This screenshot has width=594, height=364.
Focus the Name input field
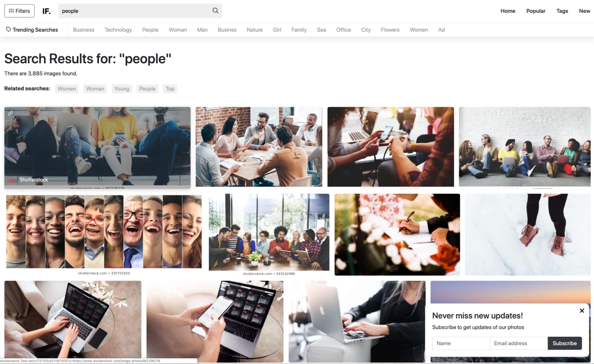click(461, 343)
